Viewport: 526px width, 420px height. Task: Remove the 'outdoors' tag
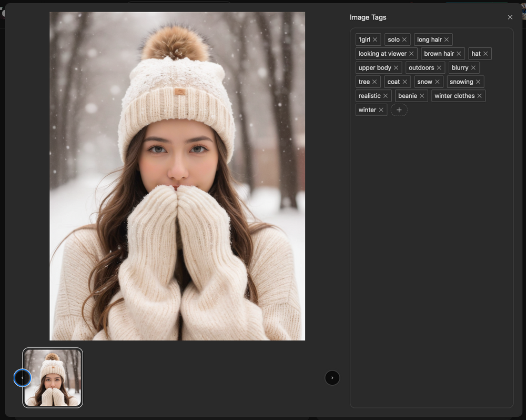439,68
